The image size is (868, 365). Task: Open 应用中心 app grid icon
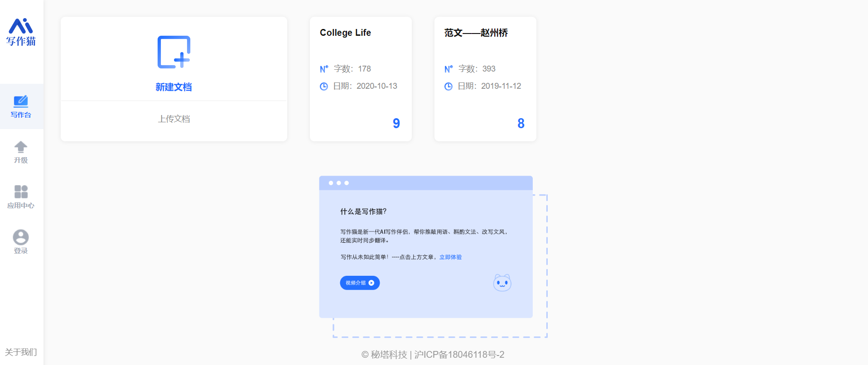(x=21, y=192)
